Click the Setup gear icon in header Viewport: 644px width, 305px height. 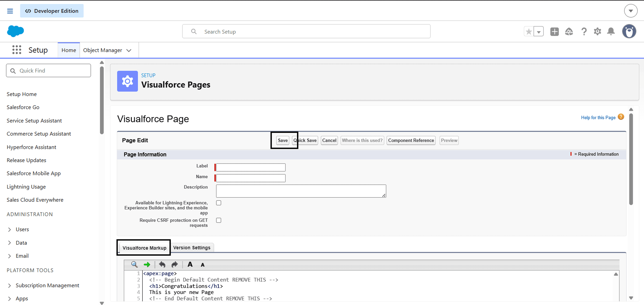point(597,32)
